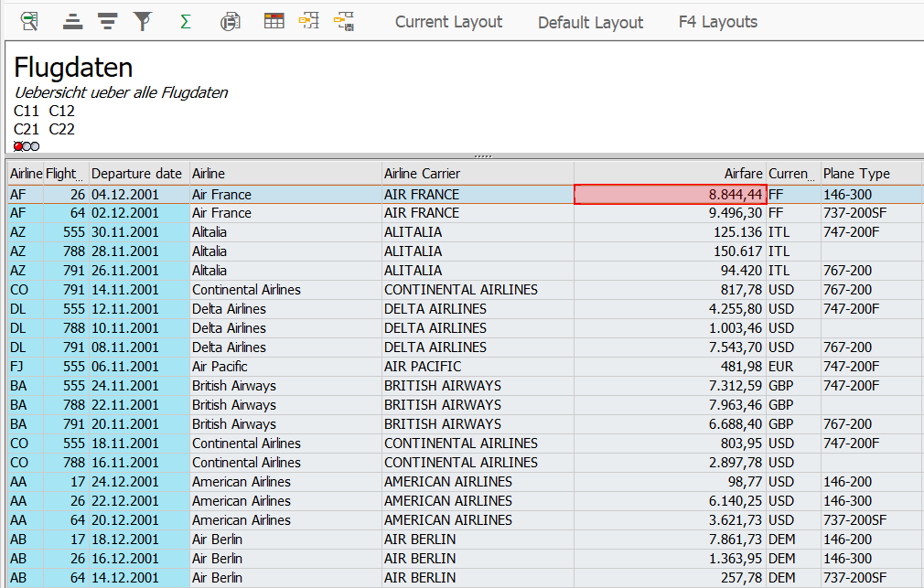Click airfare 94.420
This screenshot has height=588, width=924.
670,271
